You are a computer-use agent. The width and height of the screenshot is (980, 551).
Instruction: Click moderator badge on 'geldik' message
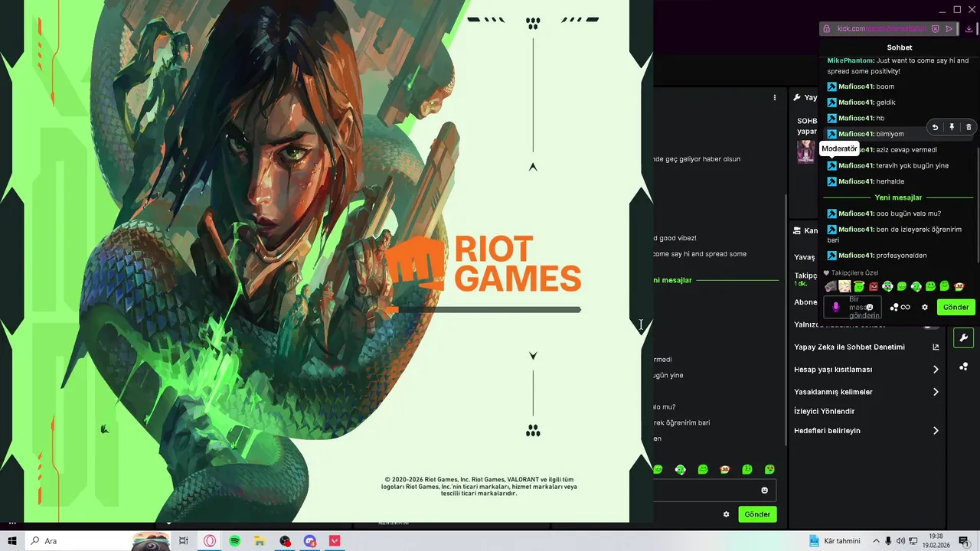pos(831,103)
